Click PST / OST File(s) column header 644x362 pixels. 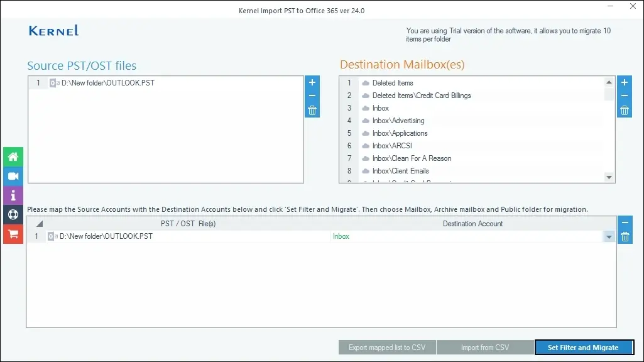pos(188,224)
